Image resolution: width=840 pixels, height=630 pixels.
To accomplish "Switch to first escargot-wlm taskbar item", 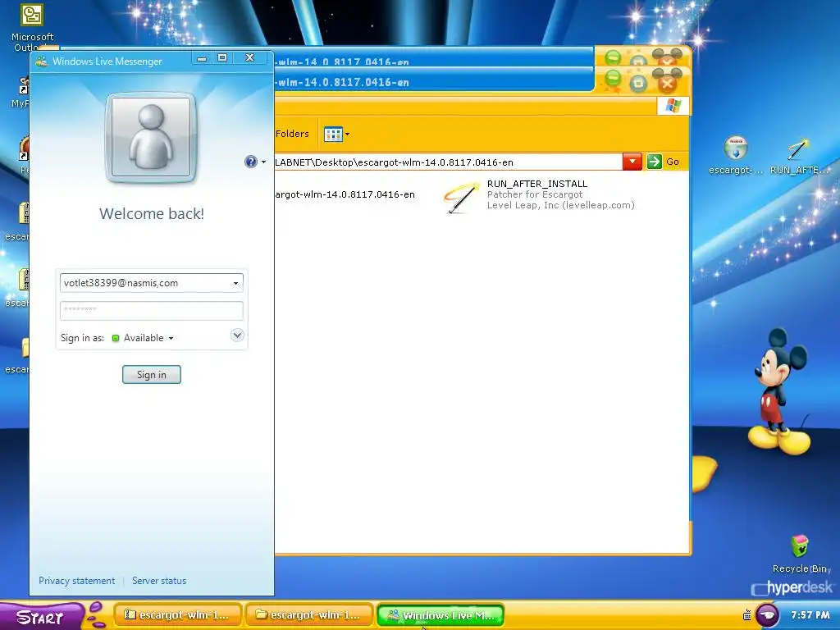I will [177, 615].
